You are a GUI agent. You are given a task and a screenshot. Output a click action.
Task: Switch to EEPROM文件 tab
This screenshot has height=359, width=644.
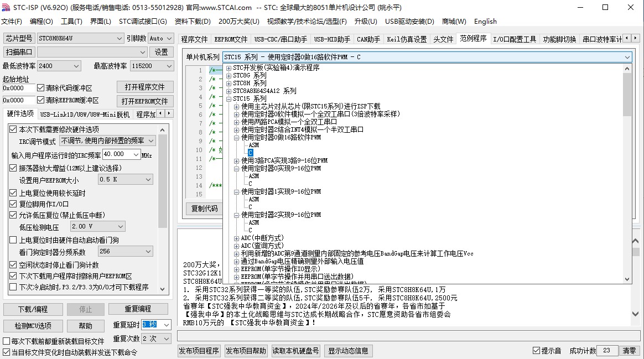[x=231, y=39]
